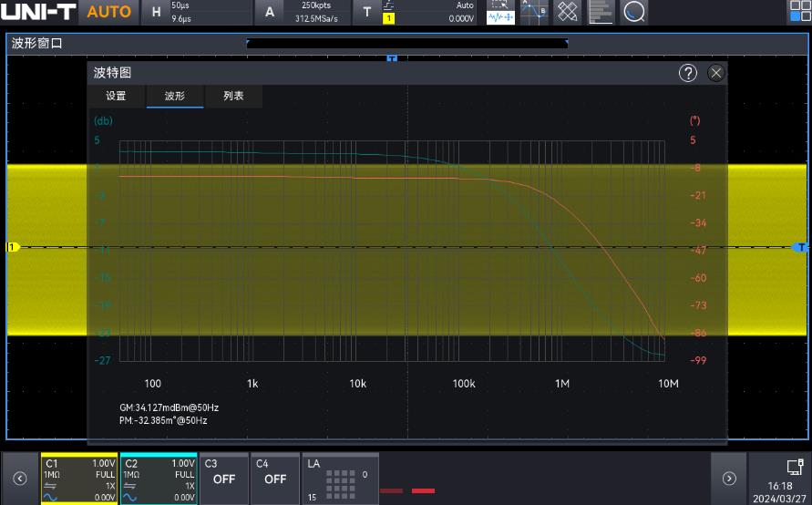Screen dimensions: 812x505
Task: Switch to the 列表 tab
Action: [233, 96]
